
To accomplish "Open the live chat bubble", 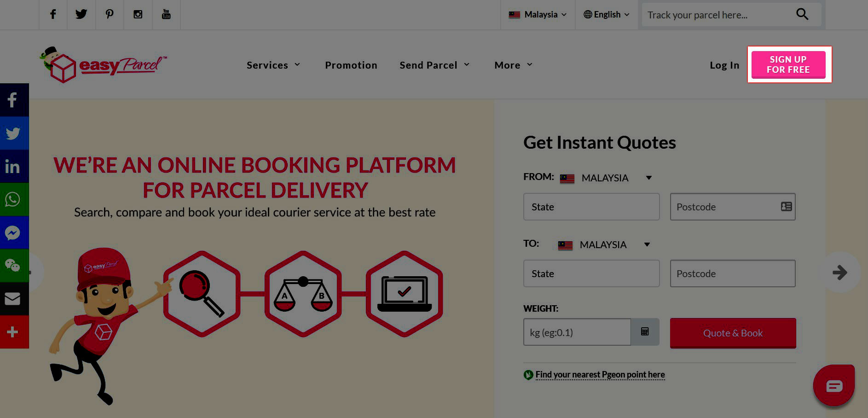I will 834,385.
